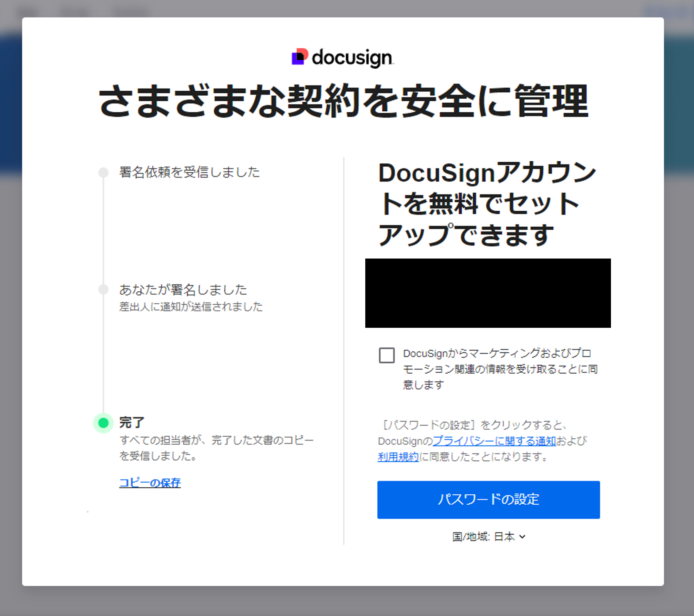Click the あなたが署名しました step text
The width and height of the screenshot is (694, 616).
pos(183,290)
